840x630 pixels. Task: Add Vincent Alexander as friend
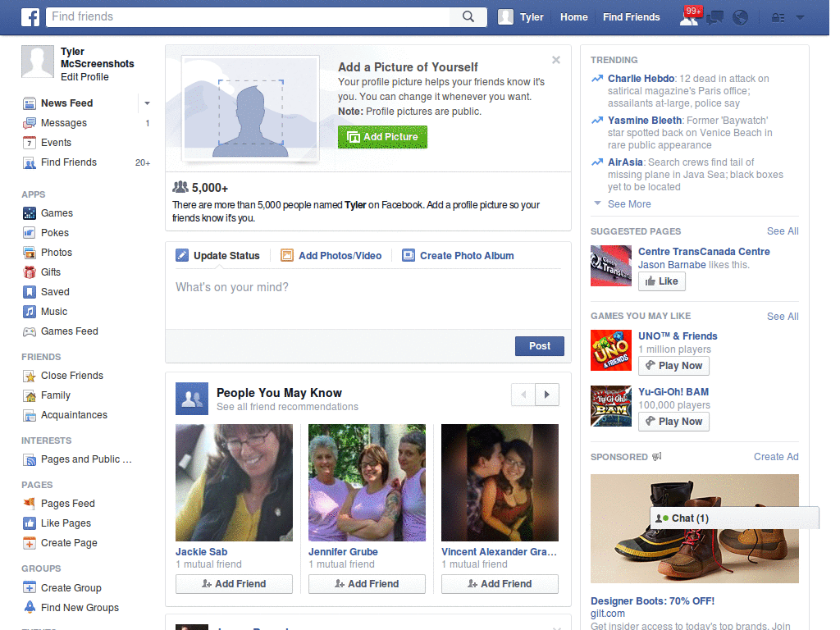500,584
